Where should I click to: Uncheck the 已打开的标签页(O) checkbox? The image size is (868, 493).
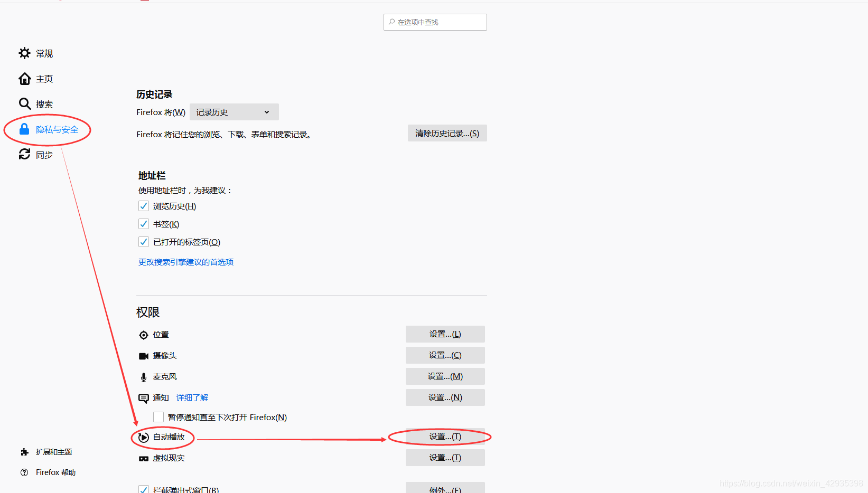pos(143,242)
